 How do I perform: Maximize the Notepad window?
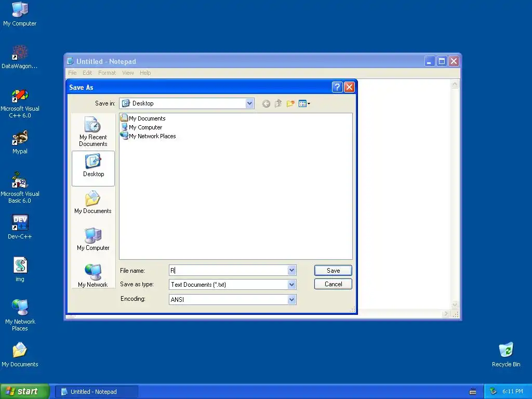[x=442, y=61]
